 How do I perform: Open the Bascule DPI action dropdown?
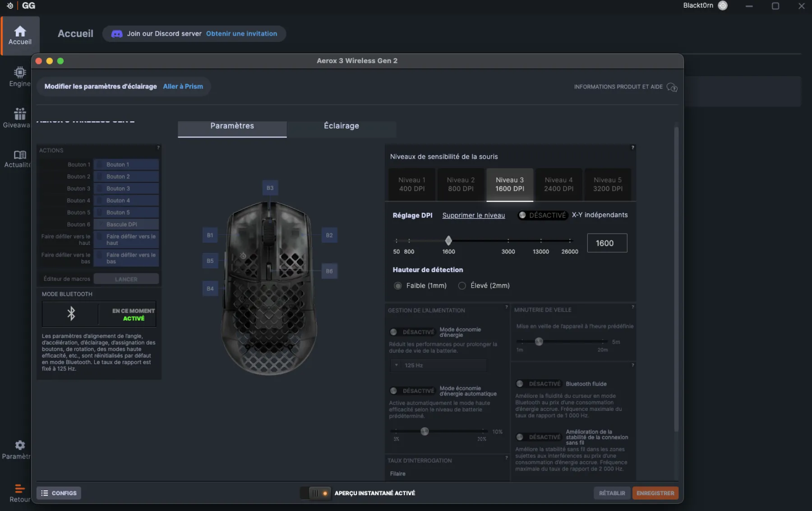126,224
